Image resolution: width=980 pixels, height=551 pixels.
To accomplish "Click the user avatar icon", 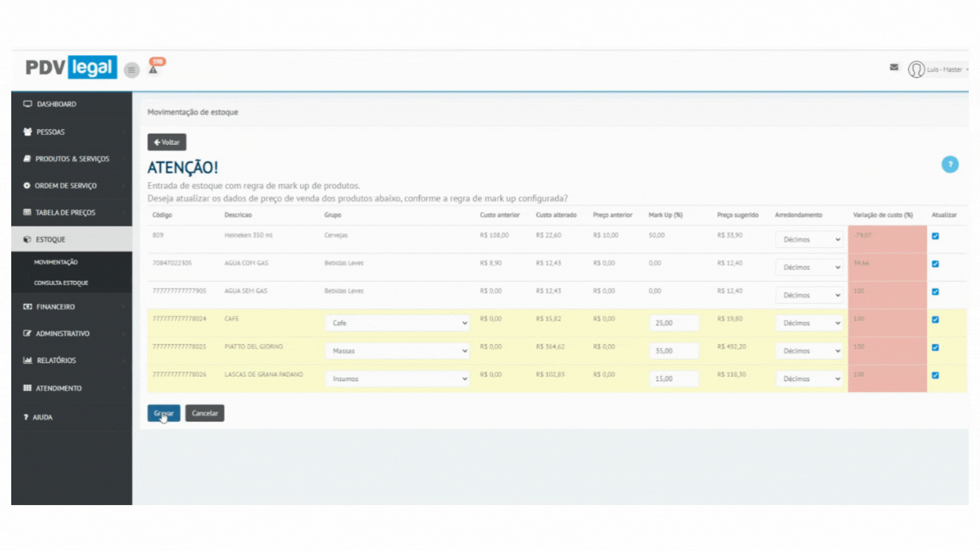I will tap(916, 69).
